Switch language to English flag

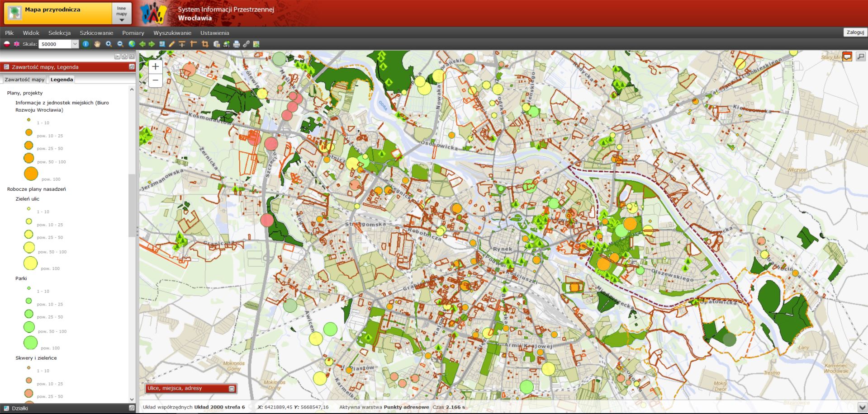pyautogui.click(x=17, y=44)
